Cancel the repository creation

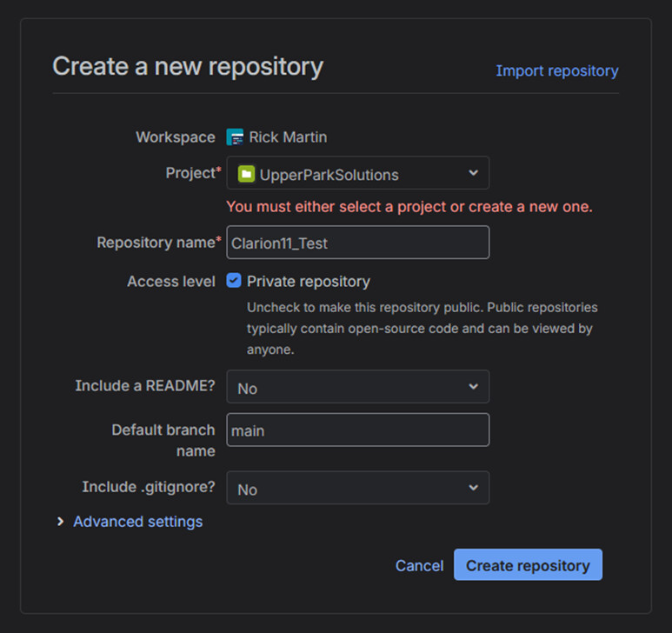tap(419, 565)
